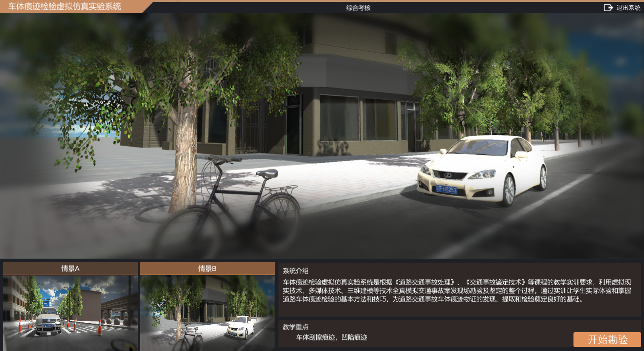Click the blue license plate on white car

click(447, 189)
